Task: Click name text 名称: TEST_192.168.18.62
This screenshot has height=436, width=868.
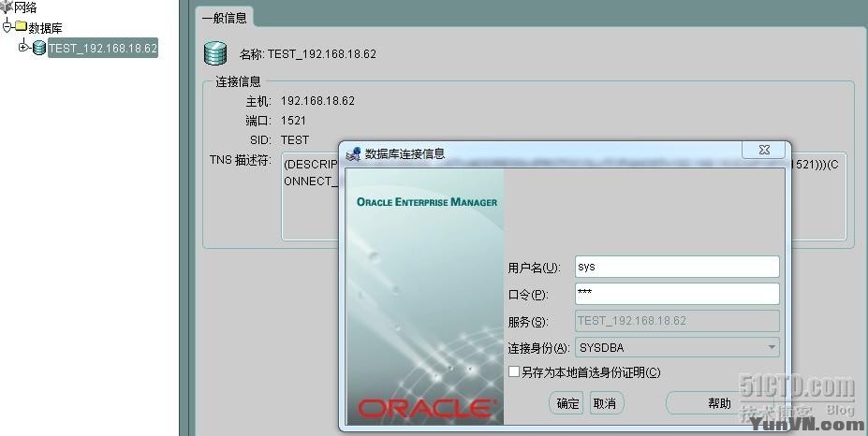Action: [x=308, y=53]
